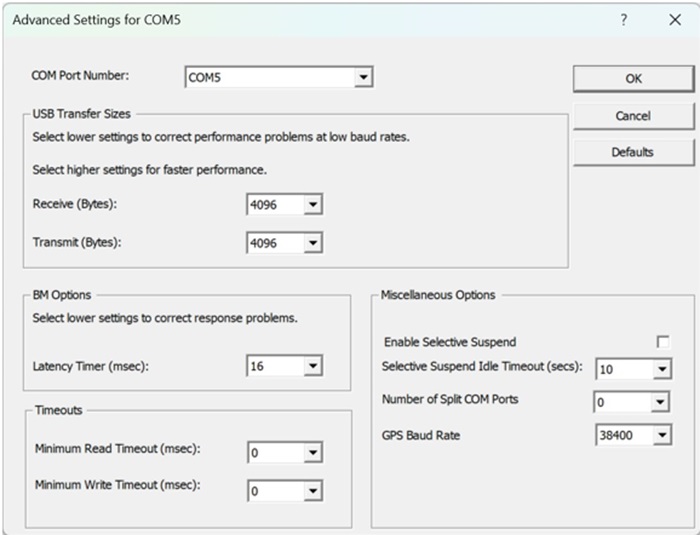This screenshot has width=700, height=535.
Task: Enable the Selective Suspend checkbox
Action: click(662, 342)
